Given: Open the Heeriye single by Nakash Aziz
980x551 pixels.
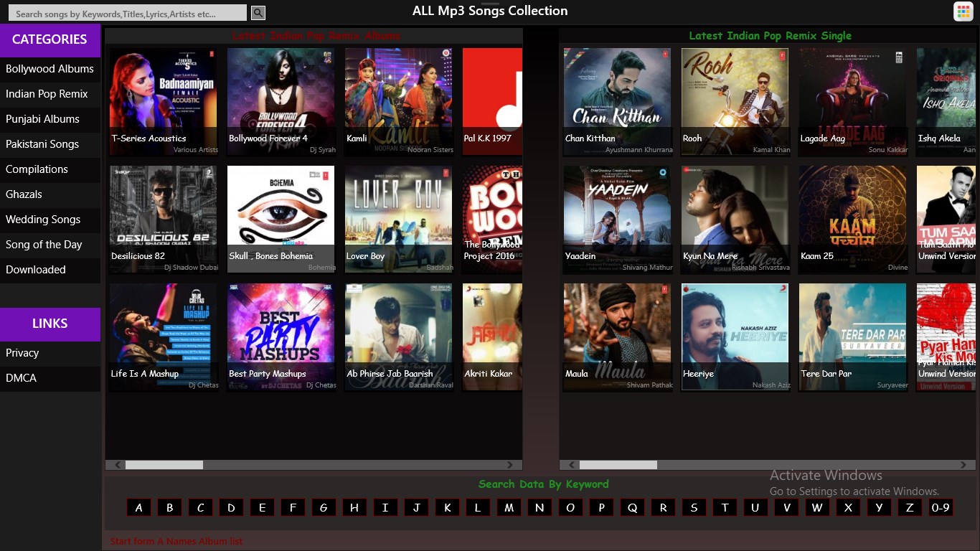Looking at the screenshot, I should (735, 337).
